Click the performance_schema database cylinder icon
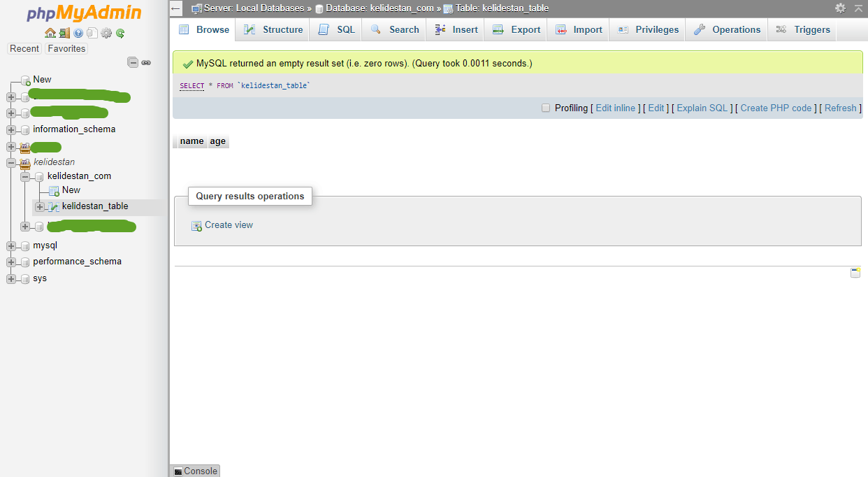Viewport: 868px width, 477px height. click(25, 262)
